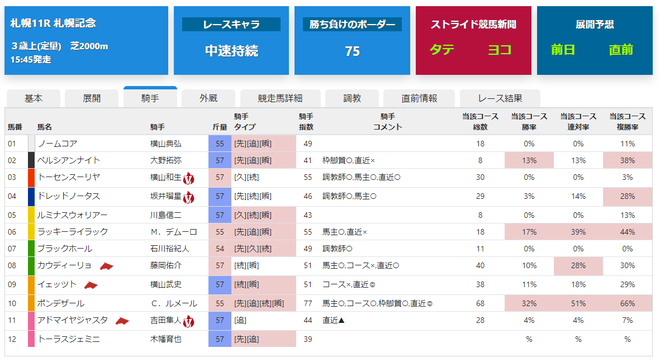Switch to the 競走馬詳細 tab
The width and height of the screenshot is (660, 362).
pyautogui.click(x=280, y=98)
